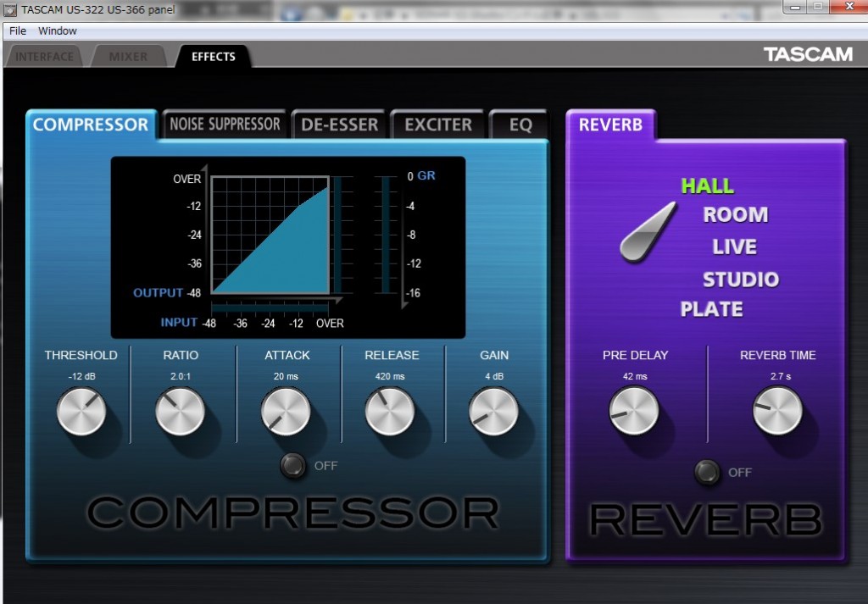Click the Pre Delay knob in Reverb
The height and width of the screenshot is (604, 868).
[x=633, y=411]
